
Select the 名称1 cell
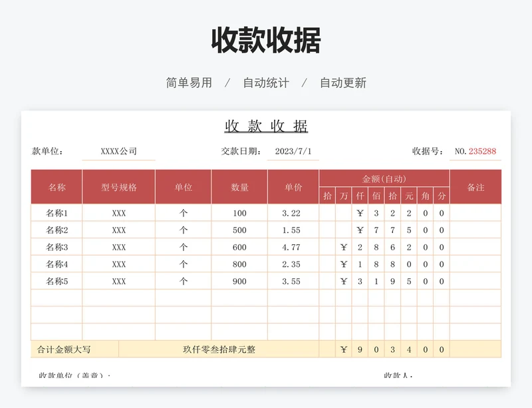[x=57, y=213]
